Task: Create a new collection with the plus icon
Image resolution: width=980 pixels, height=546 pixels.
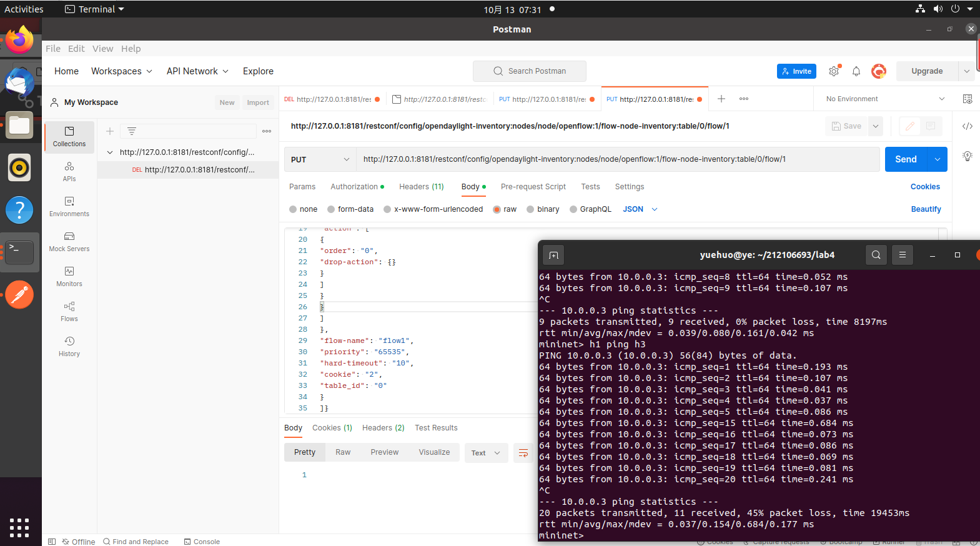Action: (x=110, y=131)
